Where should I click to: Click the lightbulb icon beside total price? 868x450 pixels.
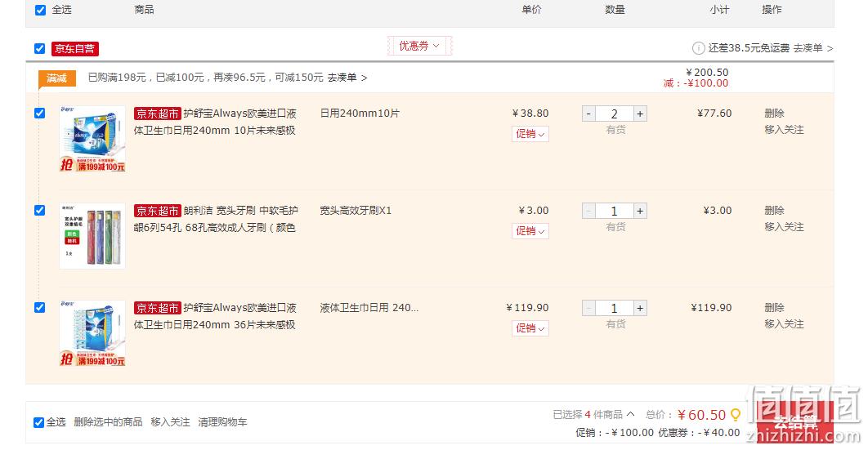tap(735, 415)
